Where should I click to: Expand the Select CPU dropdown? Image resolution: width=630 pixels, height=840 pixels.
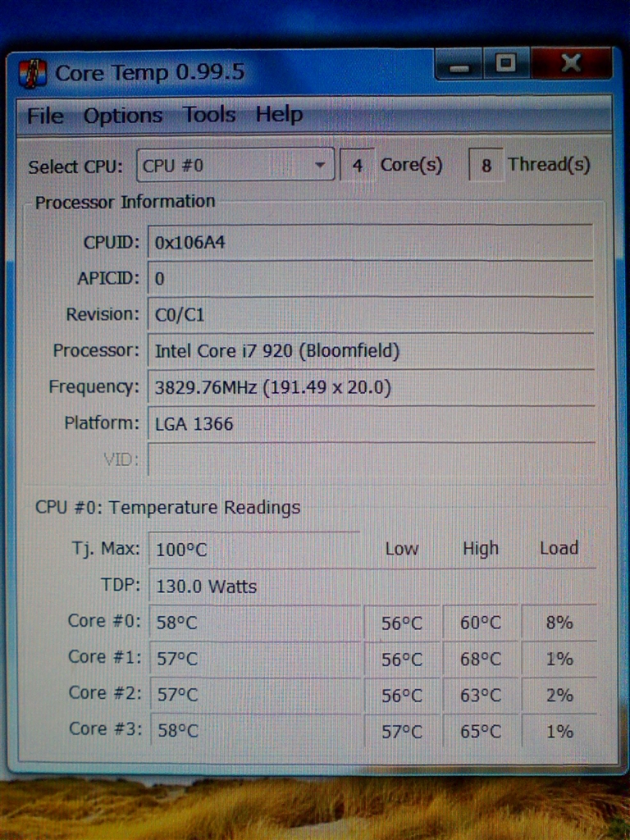235,165
